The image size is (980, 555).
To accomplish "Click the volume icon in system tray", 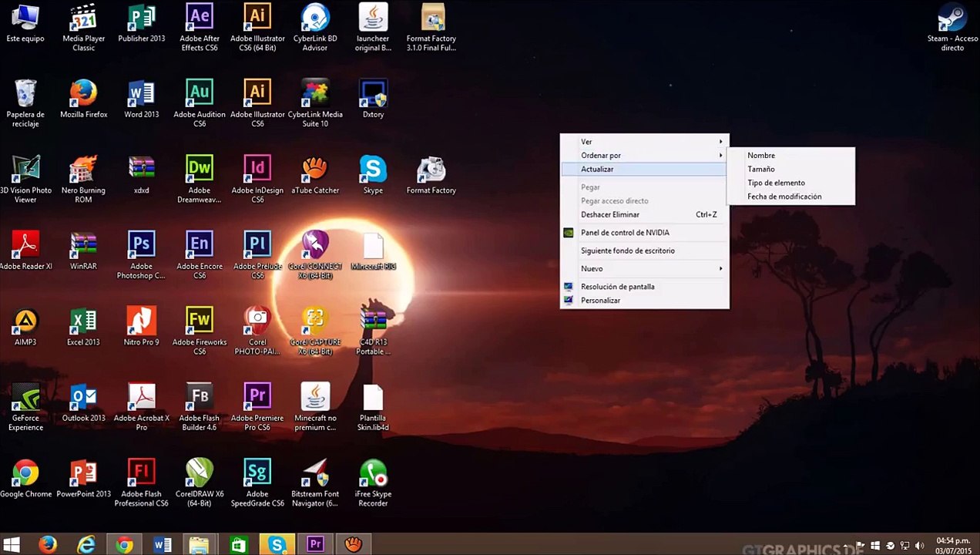I will 918,546.
